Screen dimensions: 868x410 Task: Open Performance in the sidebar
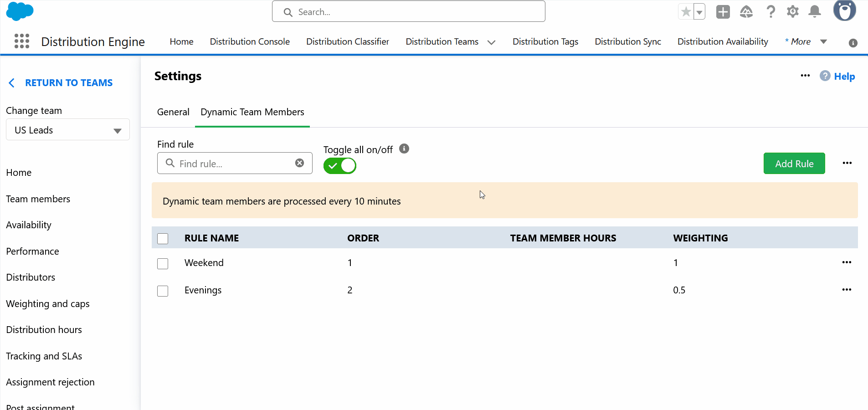click(32, 251)
